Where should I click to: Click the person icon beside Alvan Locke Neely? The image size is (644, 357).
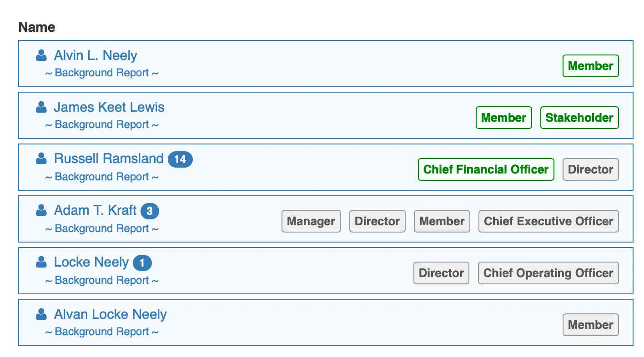41,314
